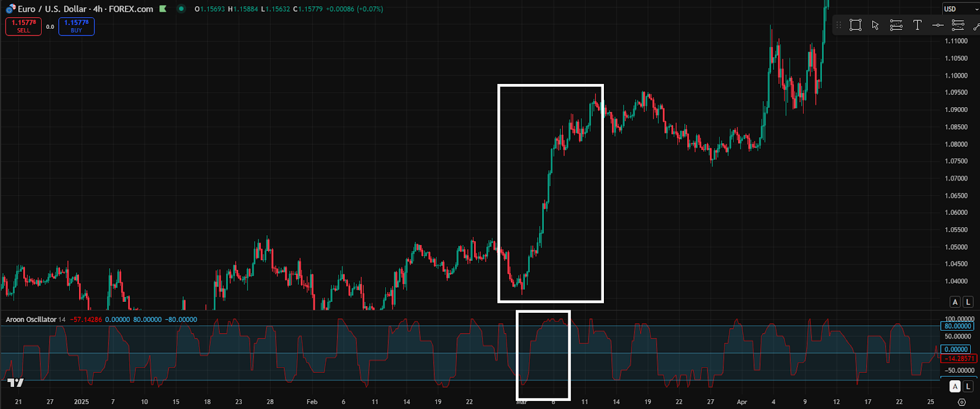The image size is (980, 409).
Task: Click the red -14.28571 current value label
Action: [x=959, y=359]
